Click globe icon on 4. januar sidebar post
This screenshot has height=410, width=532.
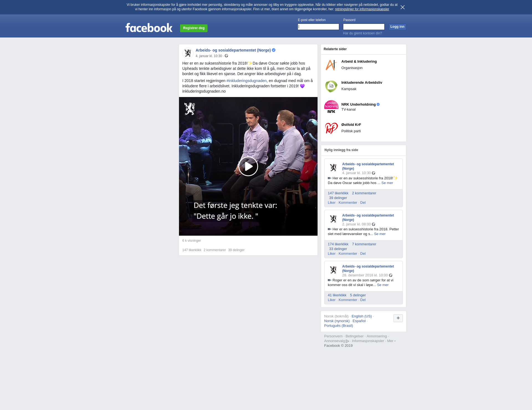pyautogui.click(x=374, y=173)
